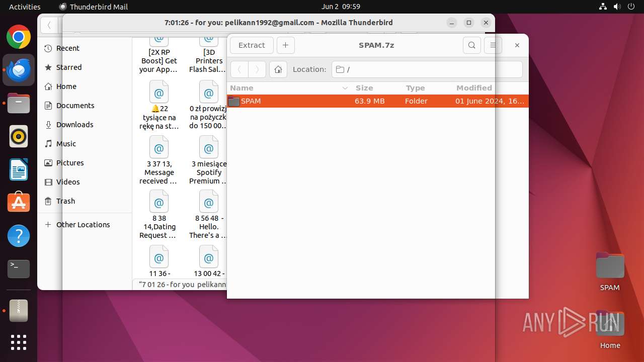Select the '3 37 13, Message received' email file
Viewport: 644px width, 362px height.
pos(159,160)
